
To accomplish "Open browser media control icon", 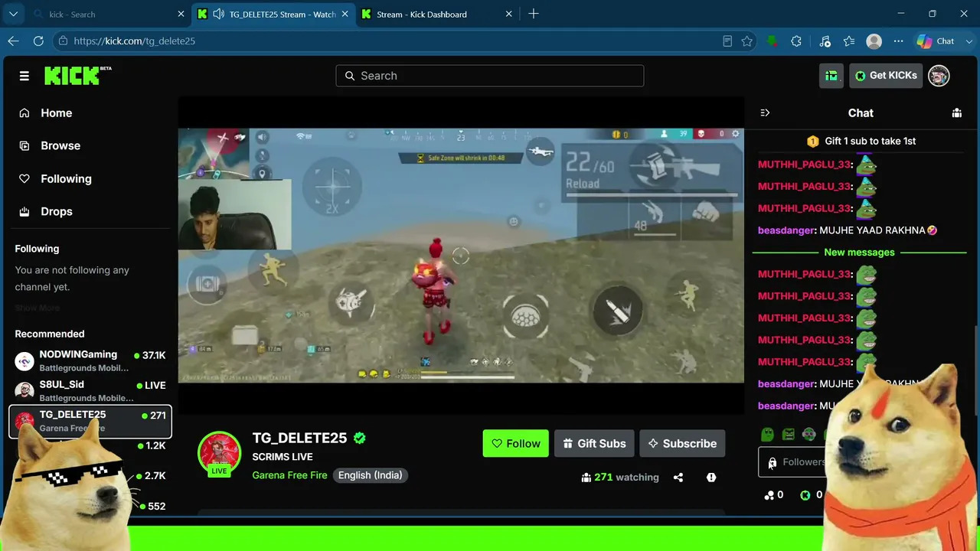I will point(825,41).
